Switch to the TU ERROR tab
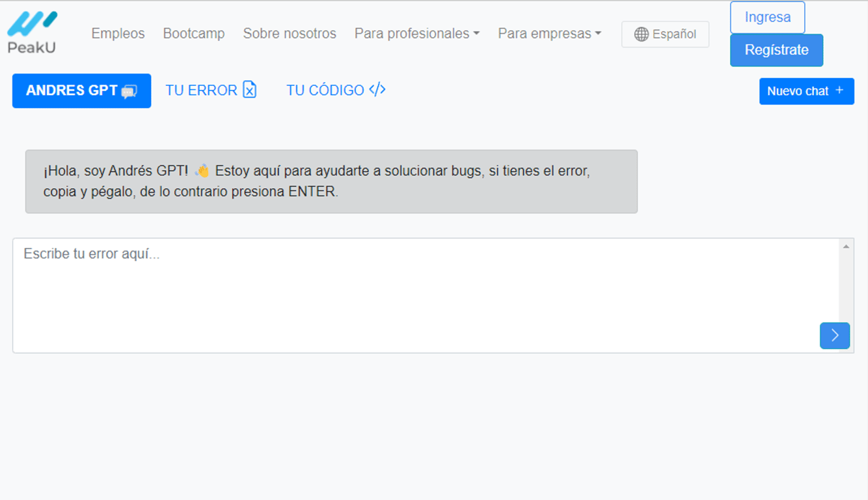Image resolution: width=868 pixels, height=500 pixels. pyautogui.click(x=211, y=90)
